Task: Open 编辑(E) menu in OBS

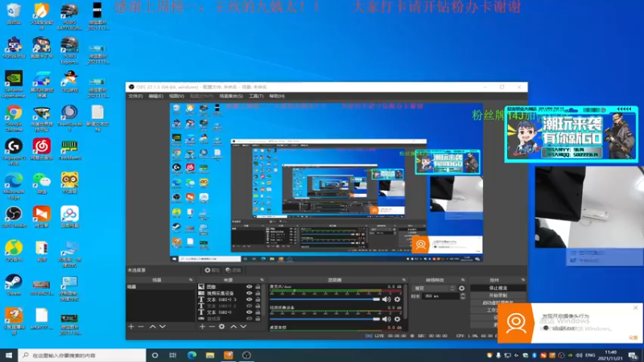Action: 155,96
